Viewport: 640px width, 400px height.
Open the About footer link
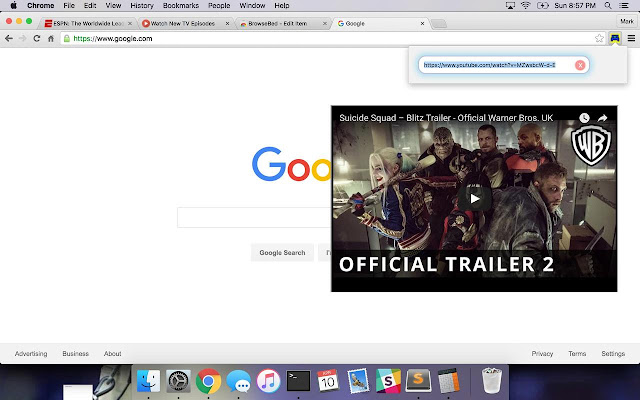(113, 353)
